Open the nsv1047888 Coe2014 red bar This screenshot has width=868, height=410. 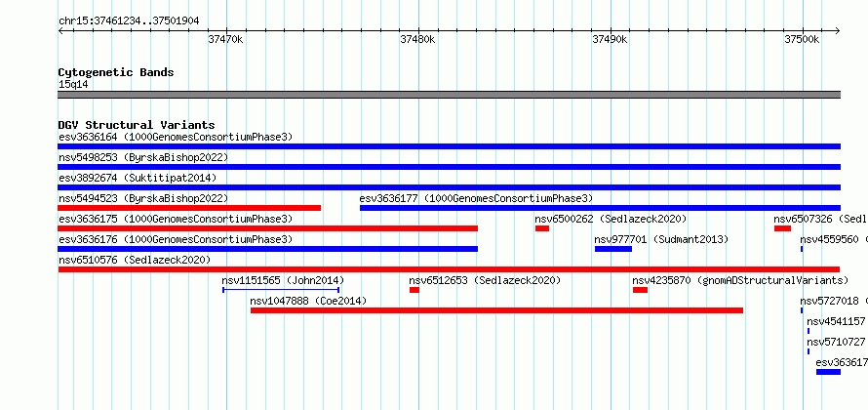coord(496,310)
